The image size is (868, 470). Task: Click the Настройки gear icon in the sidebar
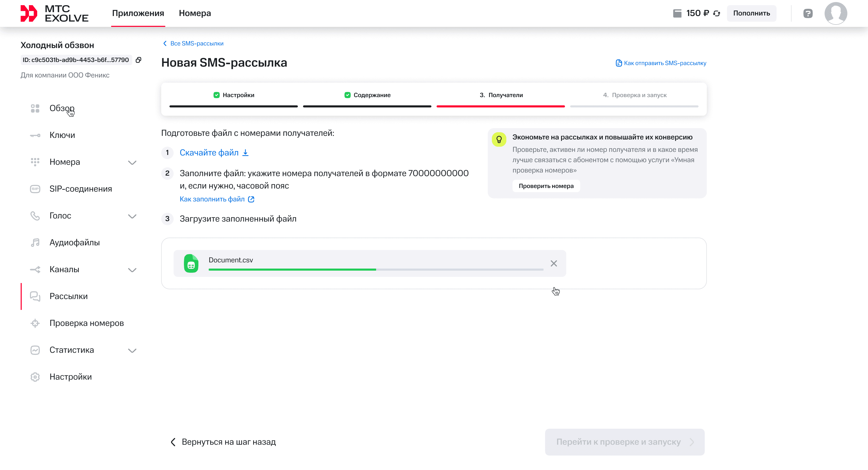tap(35, 377)
